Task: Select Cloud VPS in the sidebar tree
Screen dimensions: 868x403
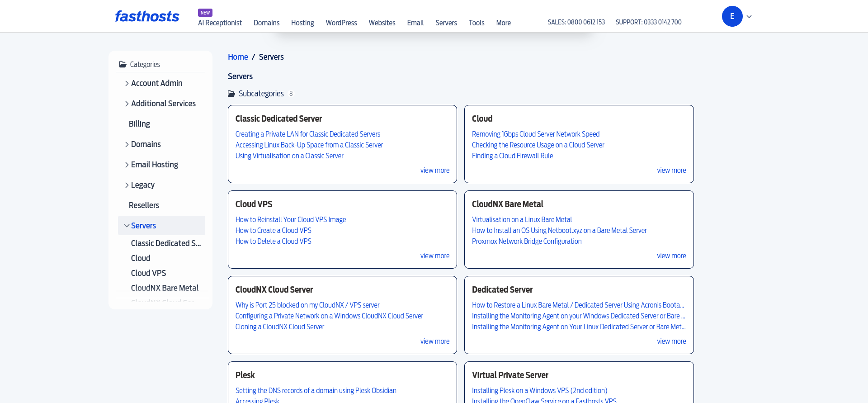Action: (x=148, y=273)
